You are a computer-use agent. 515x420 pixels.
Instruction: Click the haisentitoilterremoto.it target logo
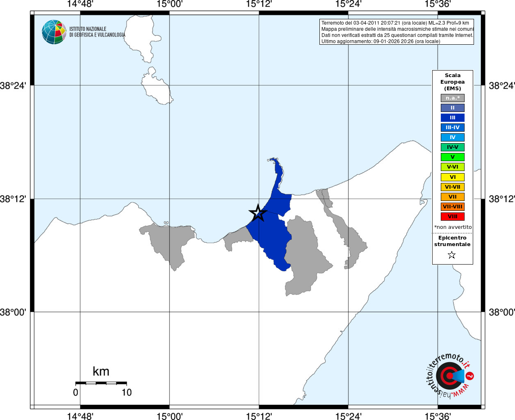pyautogui.click(x=450, y=375)
